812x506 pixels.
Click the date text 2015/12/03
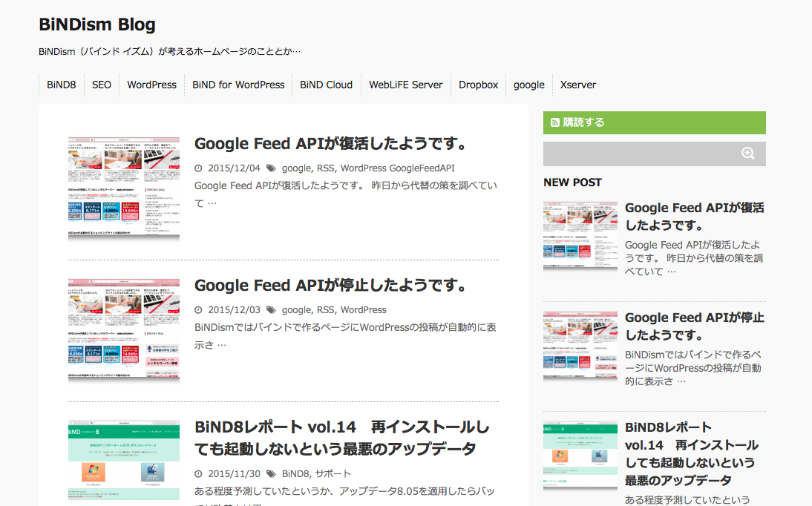[234, 310]
